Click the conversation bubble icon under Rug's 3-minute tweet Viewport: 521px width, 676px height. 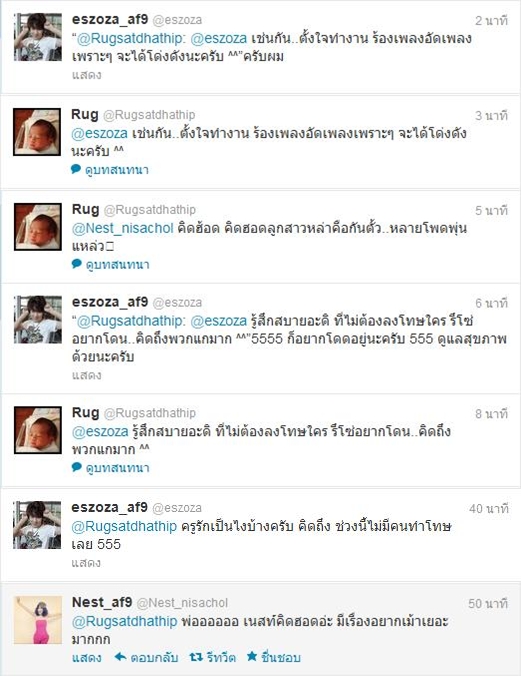click(x=76, y=169)
